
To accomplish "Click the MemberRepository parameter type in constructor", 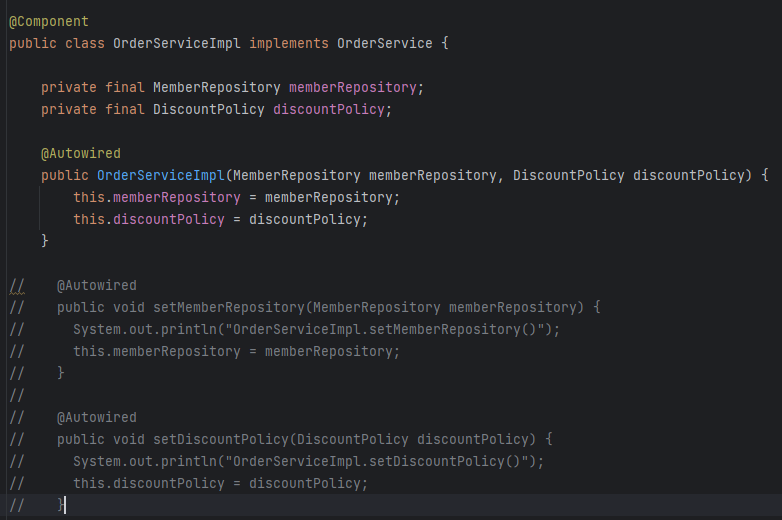I will (296, 175).
